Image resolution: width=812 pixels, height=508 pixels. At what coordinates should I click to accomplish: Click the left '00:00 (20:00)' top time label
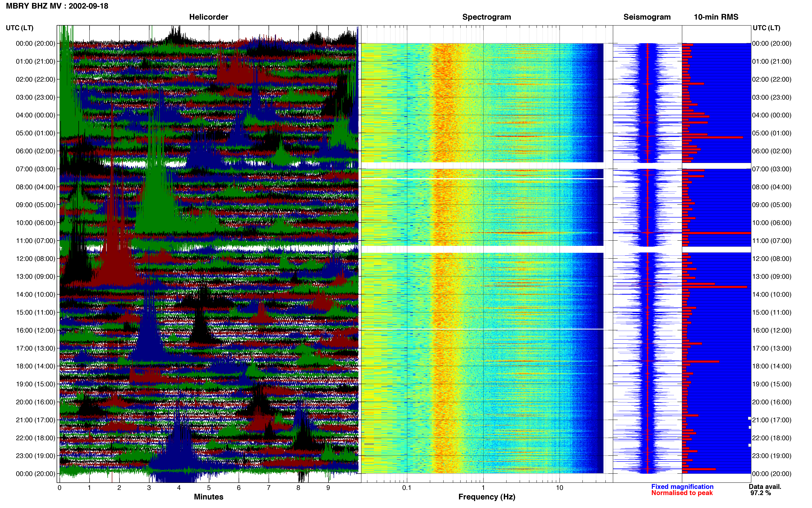[36, 43]
